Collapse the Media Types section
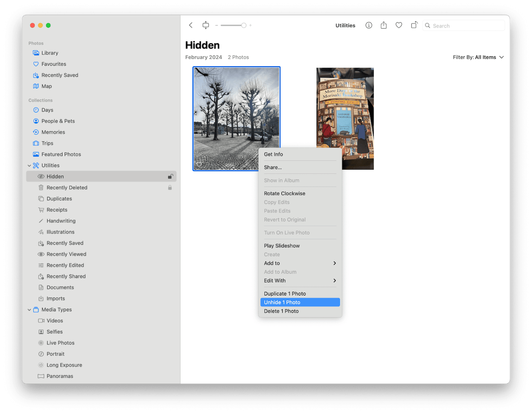Viewport: 532px width, 413px height. click(x=29, y=310)
